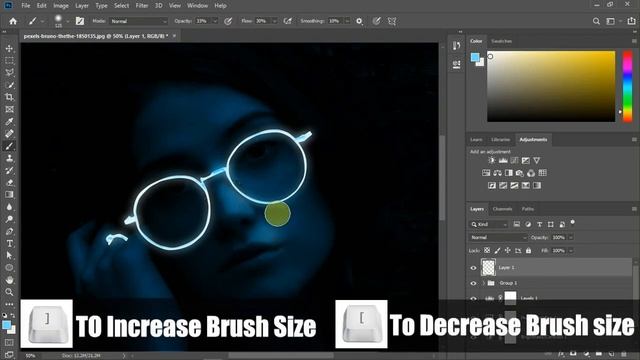Switch to the Libraries tab
640x360 pixels.
pos(501,140)
